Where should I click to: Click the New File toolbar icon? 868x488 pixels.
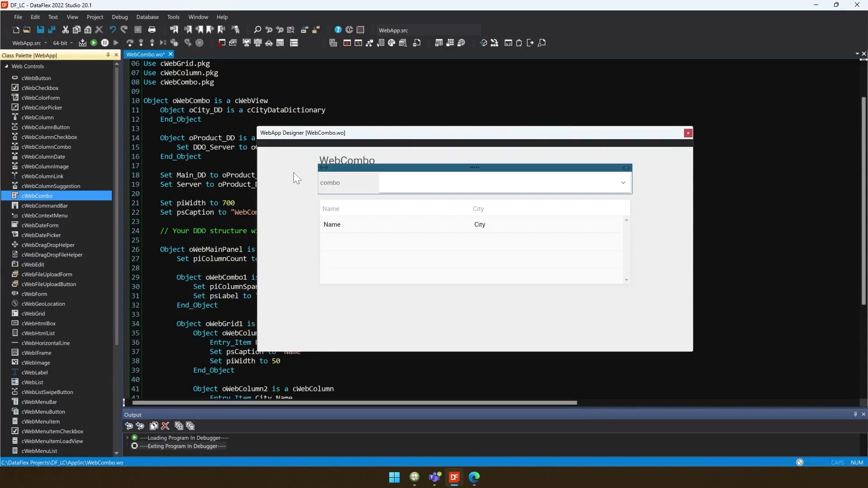point(16,30)
